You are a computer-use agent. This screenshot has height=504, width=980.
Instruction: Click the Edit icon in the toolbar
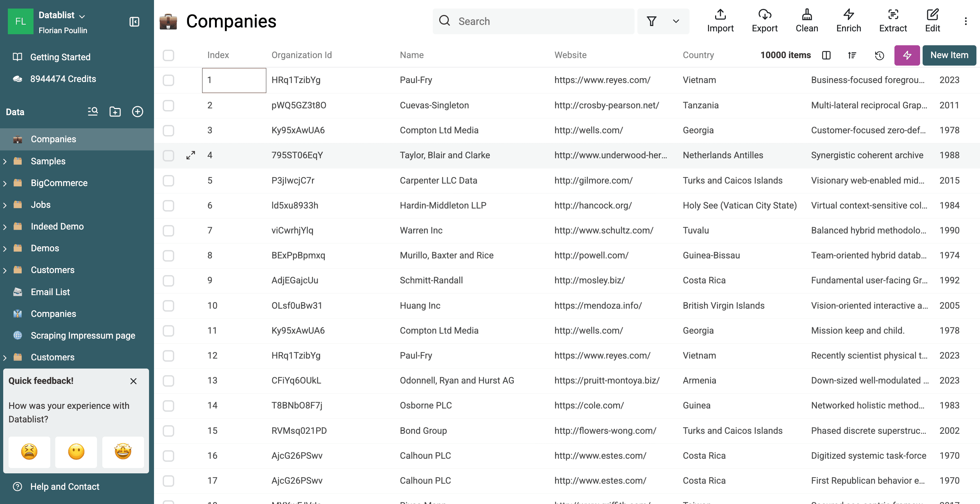933,21
